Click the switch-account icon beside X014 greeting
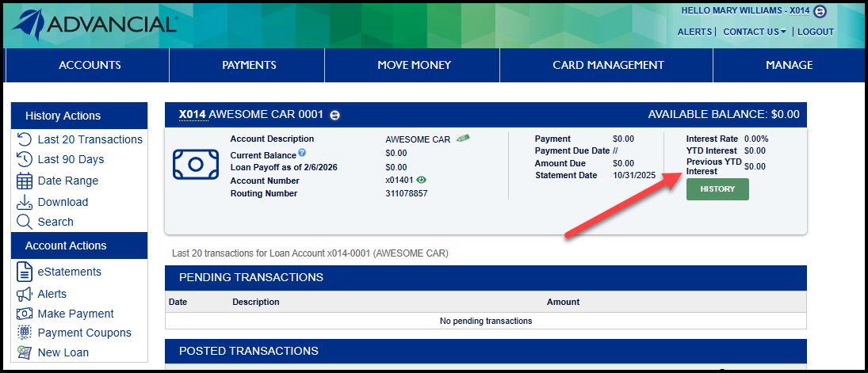The width and height of the screenshot is (868, 373). pos(820,10)
